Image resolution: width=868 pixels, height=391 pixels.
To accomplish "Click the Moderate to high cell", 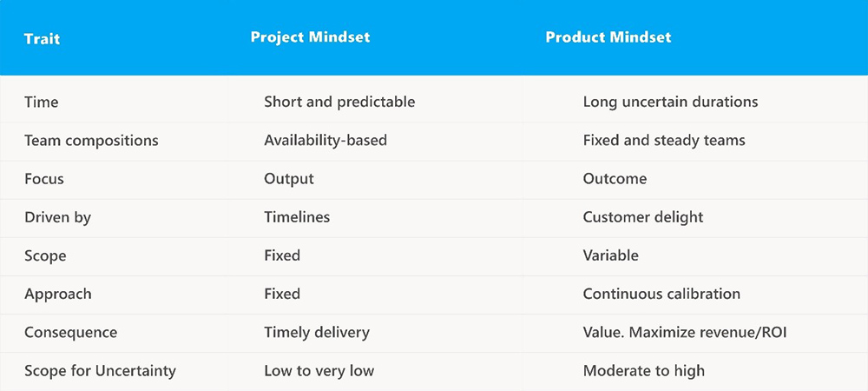I will pyautogui.click(x=644, y=370).
